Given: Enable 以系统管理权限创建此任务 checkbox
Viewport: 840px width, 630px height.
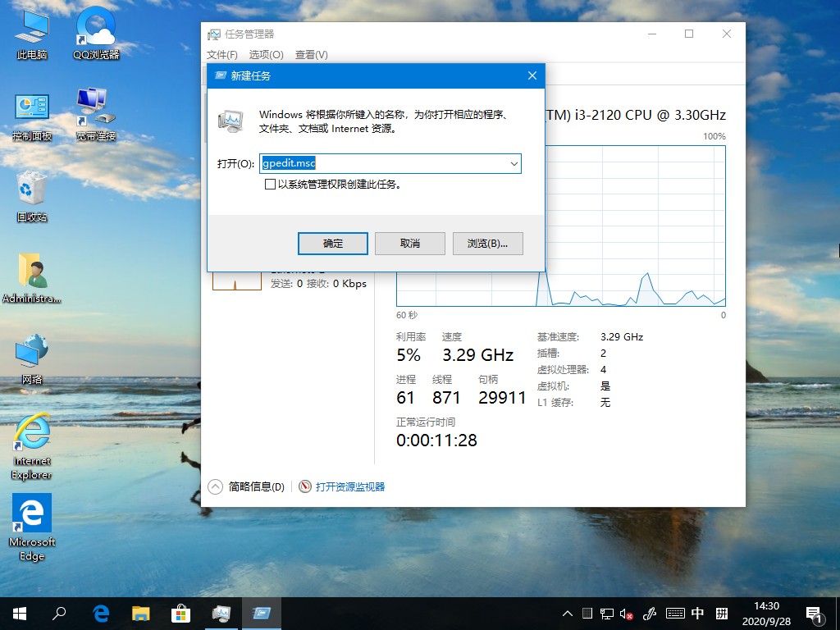Looking at the screenshot, I should coord(271,185).
